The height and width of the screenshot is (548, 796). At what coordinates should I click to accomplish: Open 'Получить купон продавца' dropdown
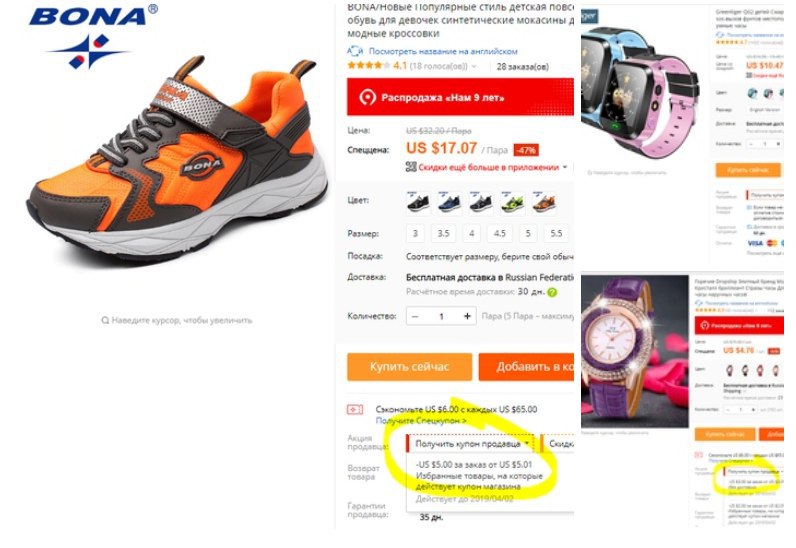[x=472, y=444]
